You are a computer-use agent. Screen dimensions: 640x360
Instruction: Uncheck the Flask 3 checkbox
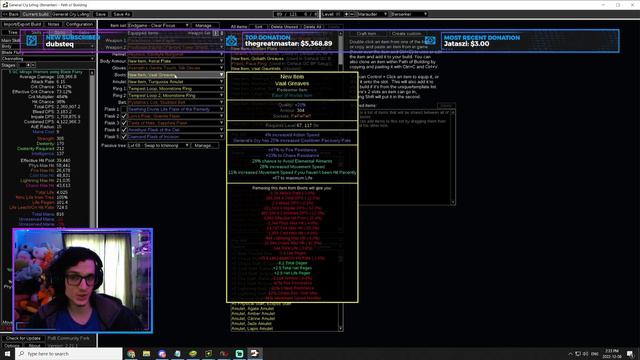coord(124,123)
